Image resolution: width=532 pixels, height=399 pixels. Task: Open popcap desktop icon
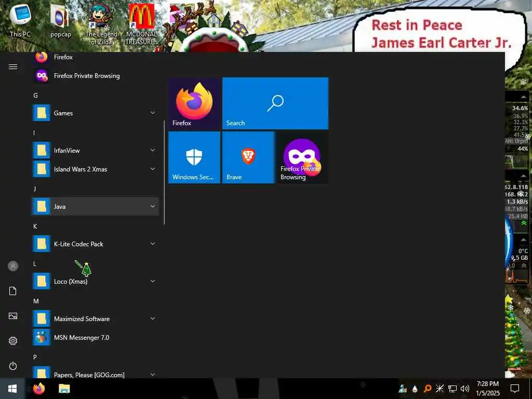point(60,20)
